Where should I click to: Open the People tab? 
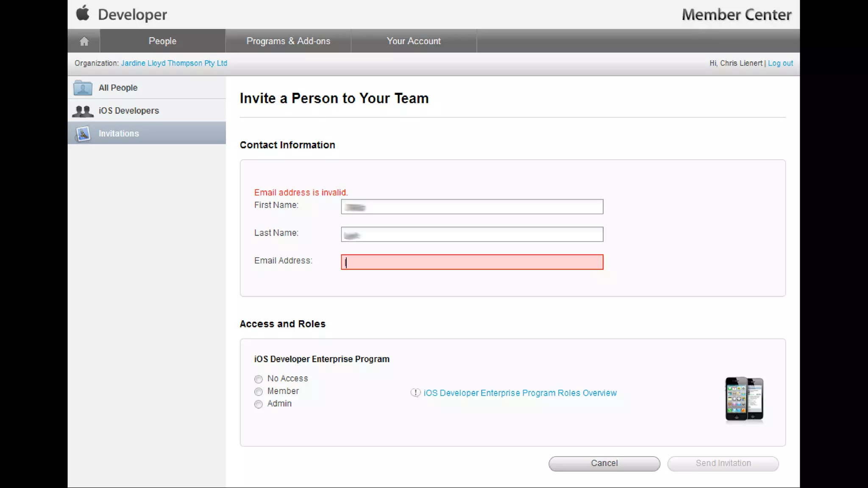point(162,41)
